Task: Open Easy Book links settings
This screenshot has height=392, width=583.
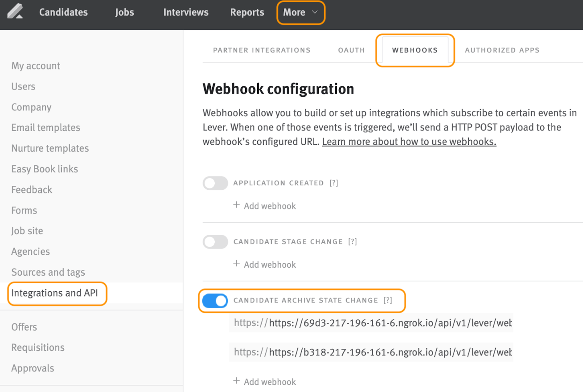Action: pos(45,169)
